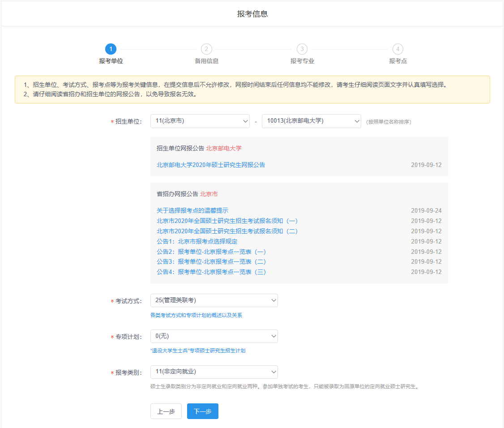The image size is (504, 428).
Task: Click the blue 下一步 button
Action: click(202, 411)
